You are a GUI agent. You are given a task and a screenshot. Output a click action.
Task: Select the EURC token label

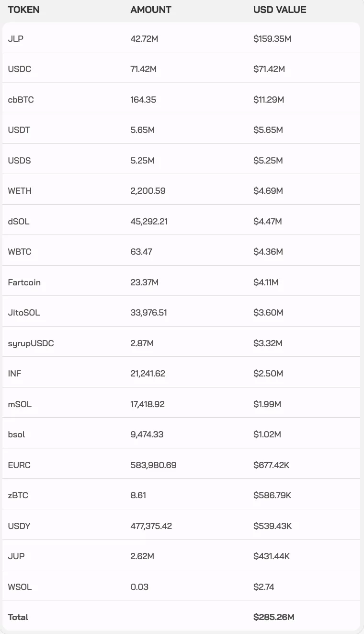(x=19, y=465)
